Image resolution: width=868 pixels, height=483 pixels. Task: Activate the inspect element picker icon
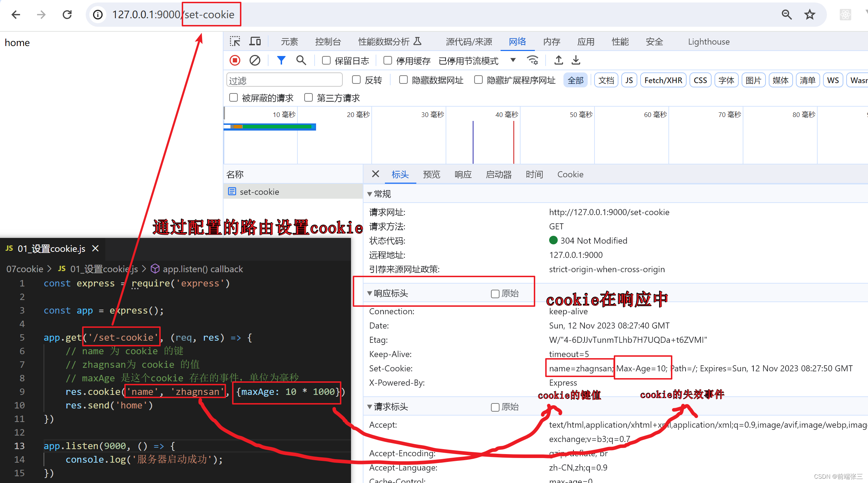(x=235, y=41)
